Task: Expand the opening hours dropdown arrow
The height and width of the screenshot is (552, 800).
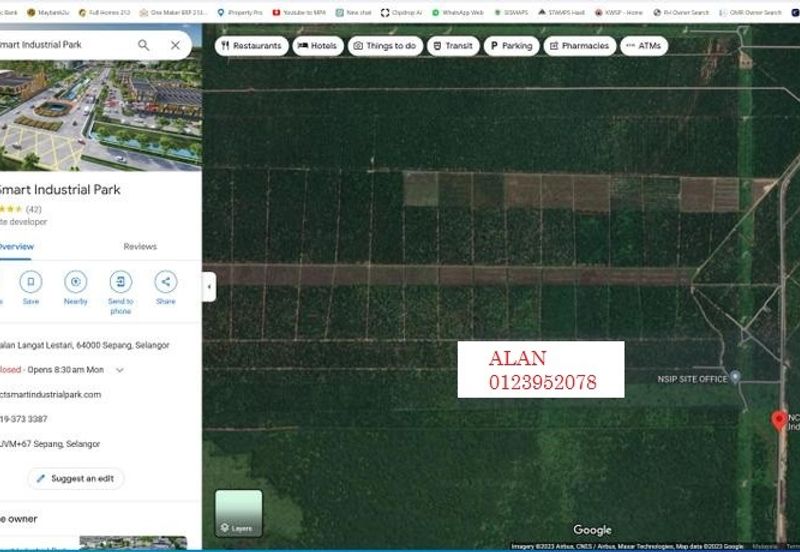Action: 120,370
